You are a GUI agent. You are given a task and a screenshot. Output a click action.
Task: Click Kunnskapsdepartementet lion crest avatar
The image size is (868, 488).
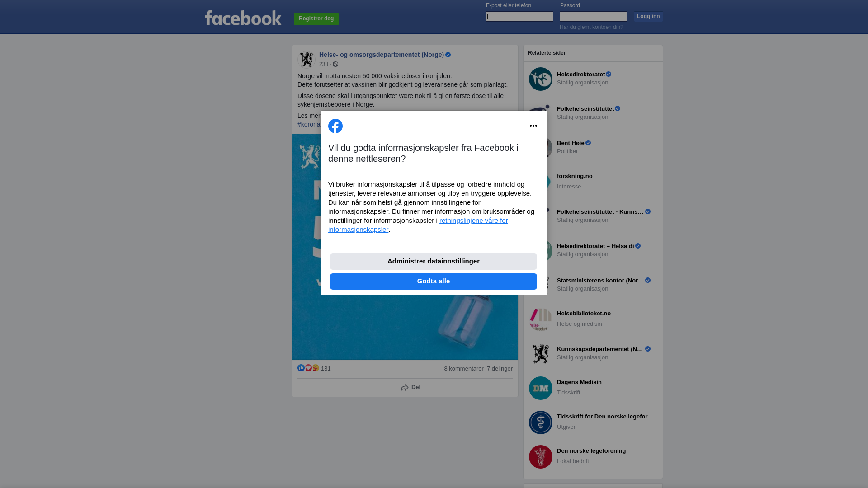point(541,354)
